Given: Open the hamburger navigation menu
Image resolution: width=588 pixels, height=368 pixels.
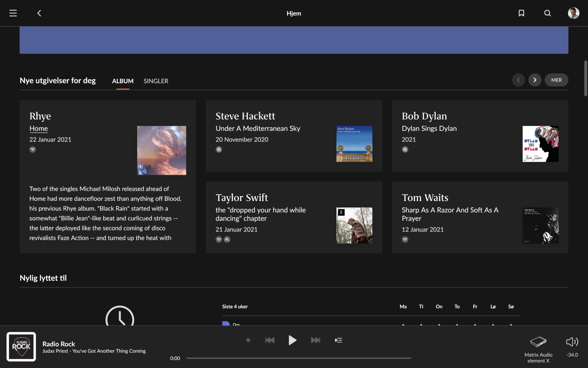Looking at the screenshot, I should 13,13.
